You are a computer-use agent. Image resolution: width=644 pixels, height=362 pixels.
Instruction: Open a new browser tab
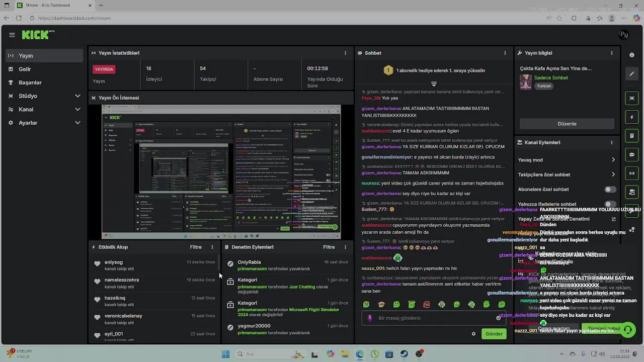point(101,6)
